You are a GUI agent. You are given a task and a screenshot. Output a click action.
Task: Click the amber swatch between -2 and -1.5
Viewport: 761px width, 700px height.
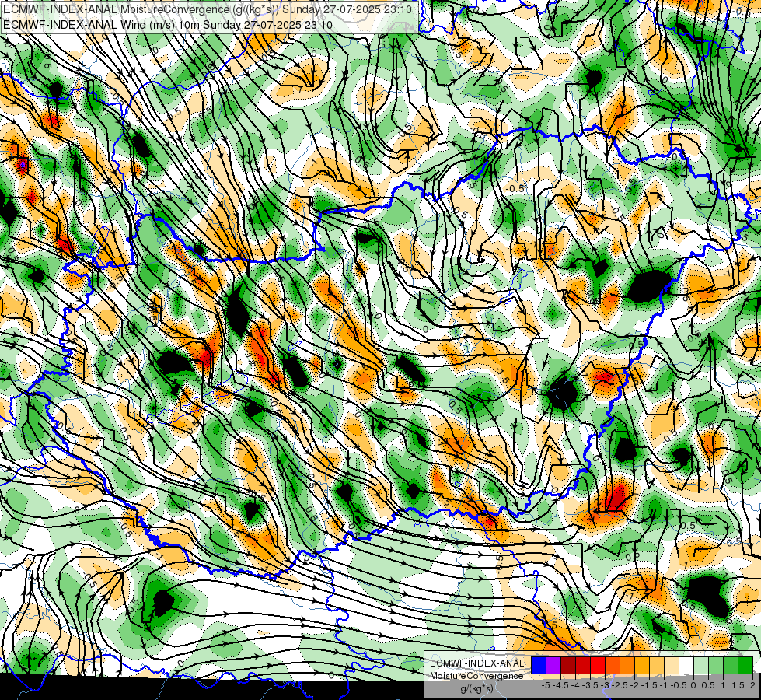point(642,665)
